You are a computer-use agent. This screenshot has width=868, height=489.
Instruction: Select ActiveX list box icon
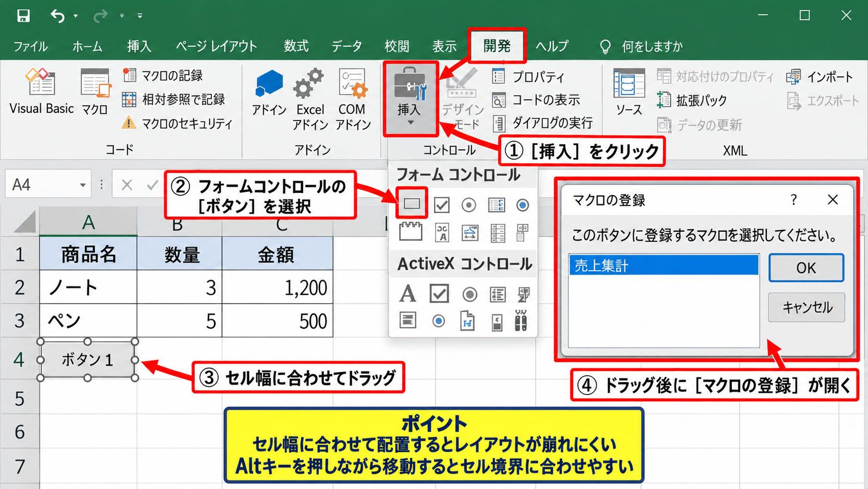pyautogui.click(x=497, y=295)
